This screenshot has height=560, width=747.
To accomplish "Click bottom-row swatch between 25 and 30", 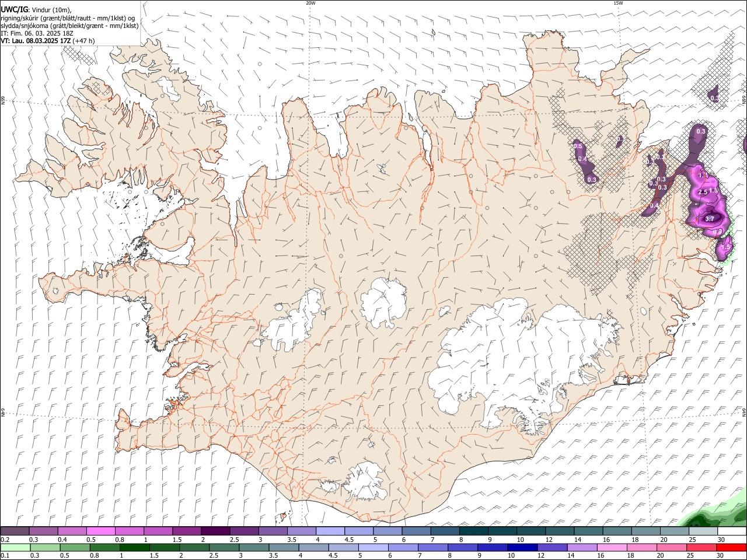I will [x=700, y=548].
